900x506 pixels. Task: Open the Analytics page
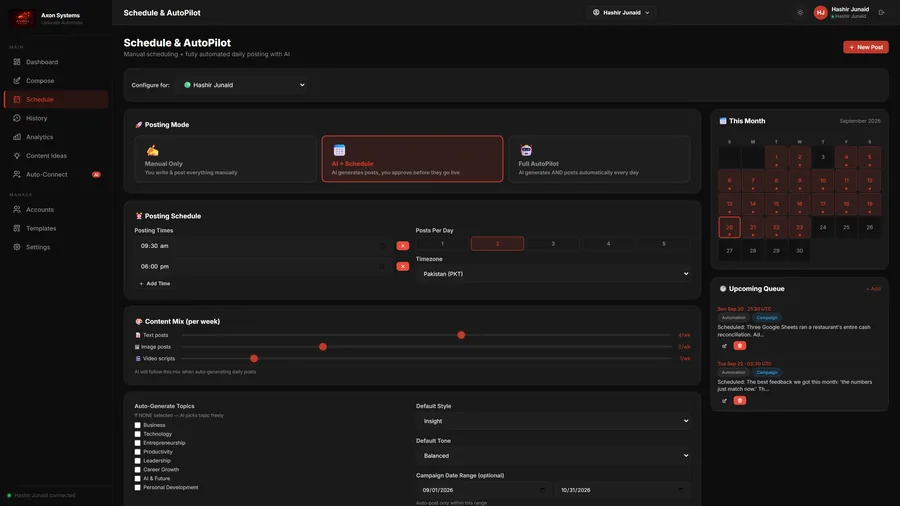(56, 137)
